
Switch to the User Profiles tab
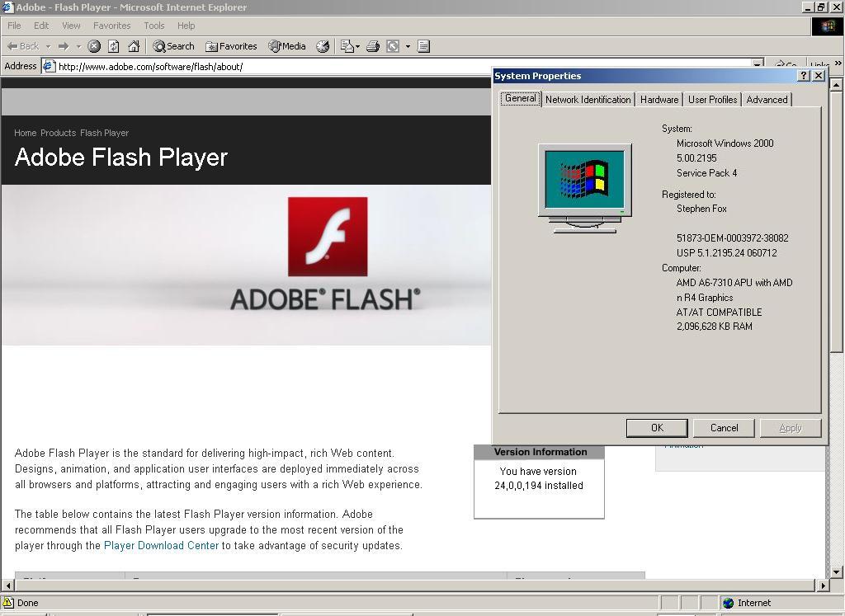click(x=712, y=100)
